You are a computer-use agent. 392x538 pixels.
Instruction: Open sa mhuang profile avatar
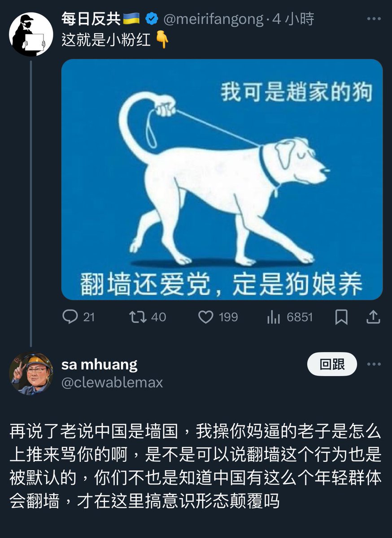[x=31, y=373]
